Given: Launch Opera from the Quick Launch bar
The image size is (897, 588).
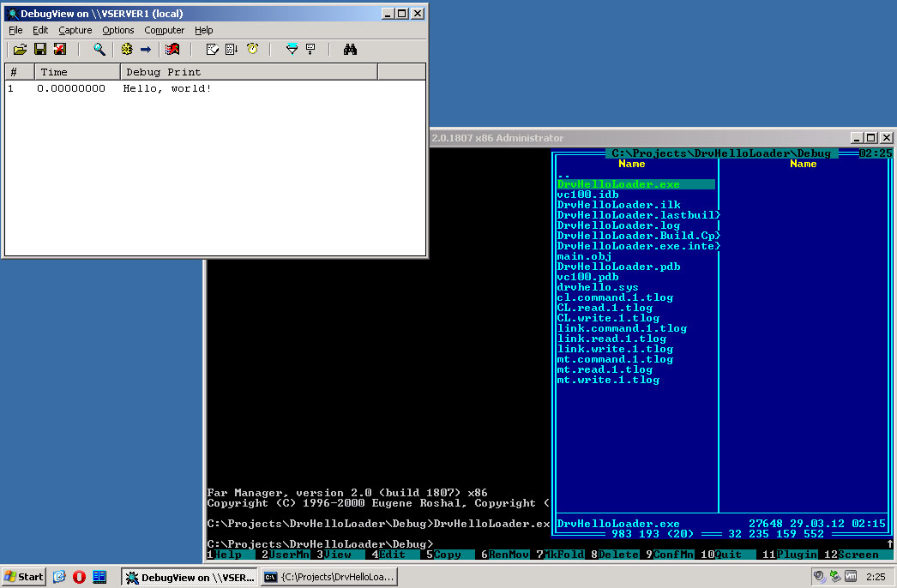Looking at the screenshot, I should [x=79, y=577].
